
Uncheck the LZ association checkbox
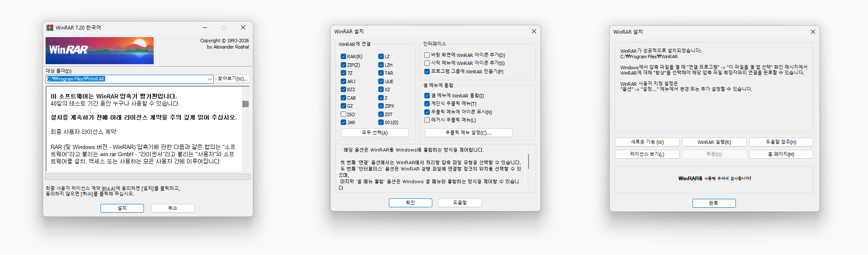pos(381,57)
